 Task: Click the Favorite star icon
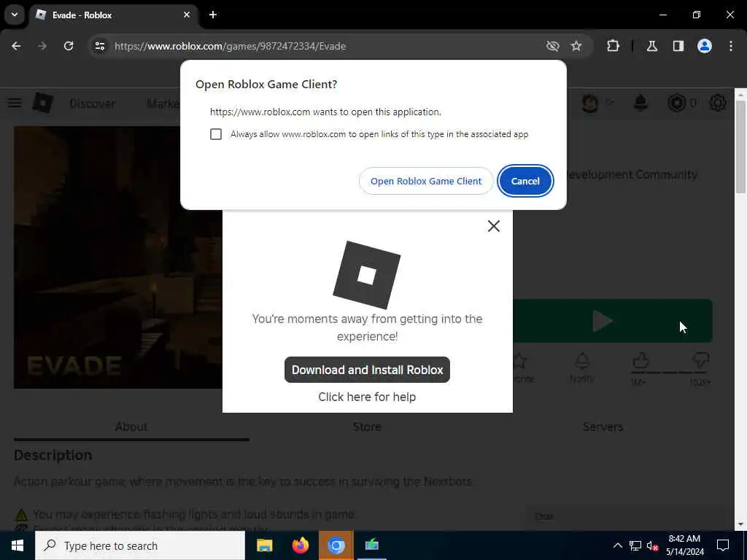click(x=521, y=361)
